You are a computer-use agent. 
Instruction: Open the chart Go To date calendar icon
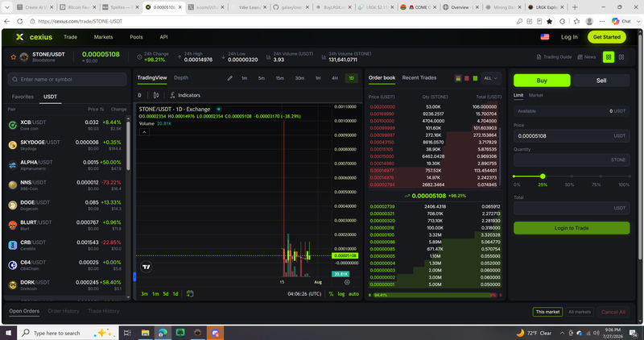pyautogui.click(x=190, y=293)
